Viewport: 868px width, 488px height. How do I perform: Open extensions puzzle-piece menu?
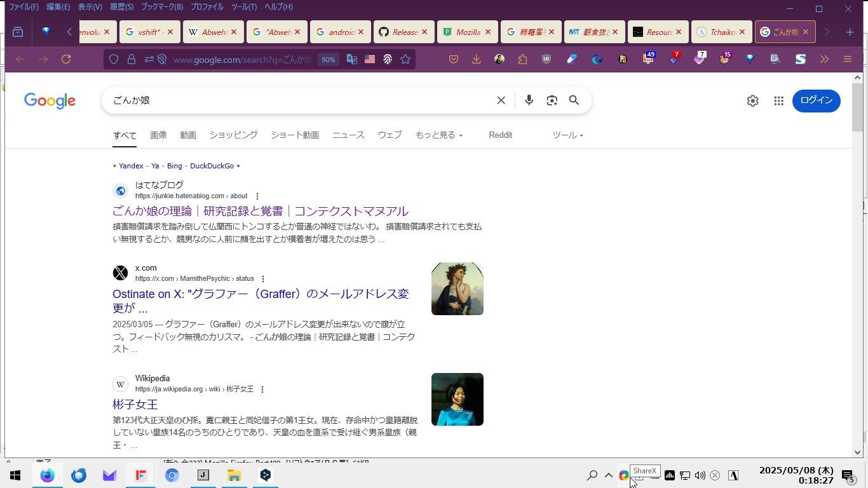[x=522, y=59]
